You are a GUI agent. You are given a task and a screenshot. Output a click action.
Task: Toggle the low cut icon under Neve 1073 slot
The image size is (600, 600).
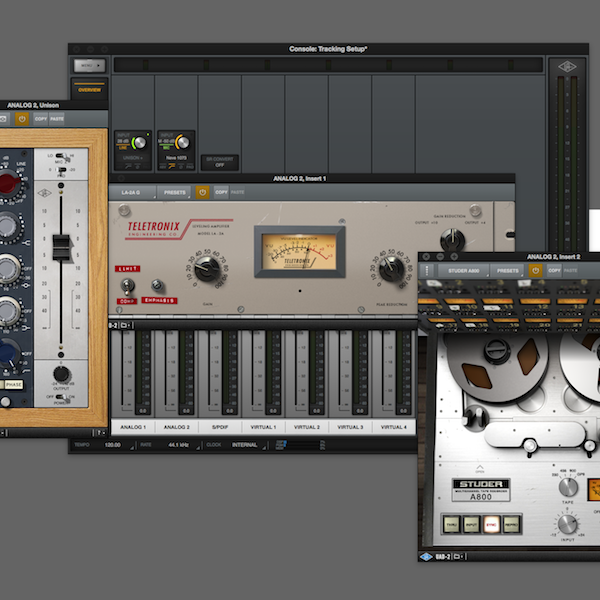coord(172,166)
